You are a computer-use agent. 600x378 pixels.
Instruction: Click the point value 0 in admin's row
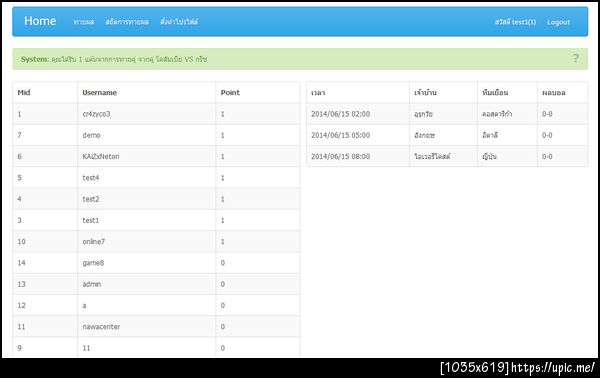pos(223,284)
